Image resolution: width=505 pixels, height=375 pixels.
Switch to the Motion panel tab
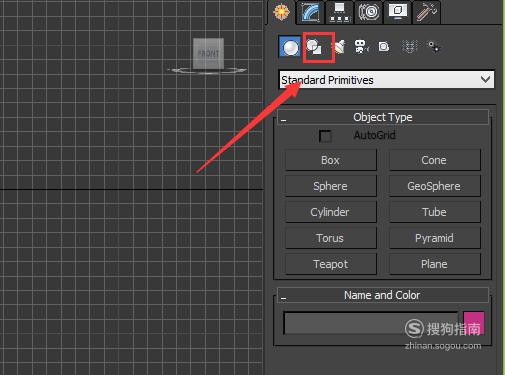click(x=368, y=12)
